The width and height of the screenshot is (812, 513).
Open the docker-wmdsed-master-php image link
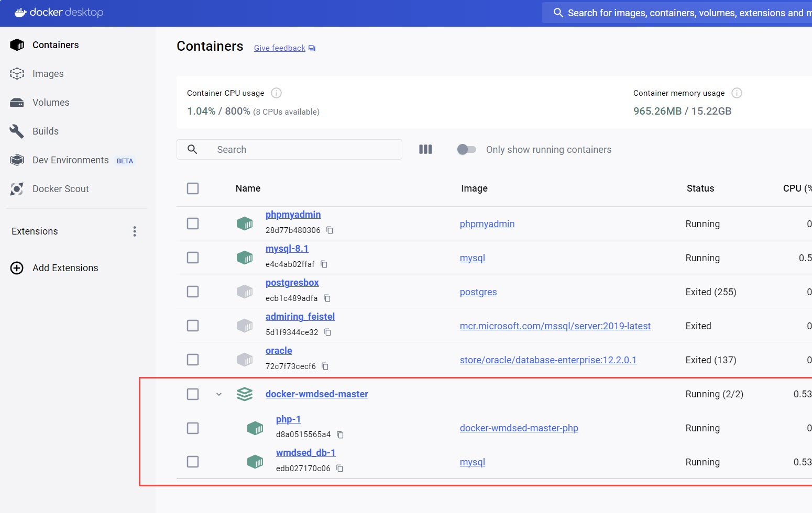(x=519, y=428)
